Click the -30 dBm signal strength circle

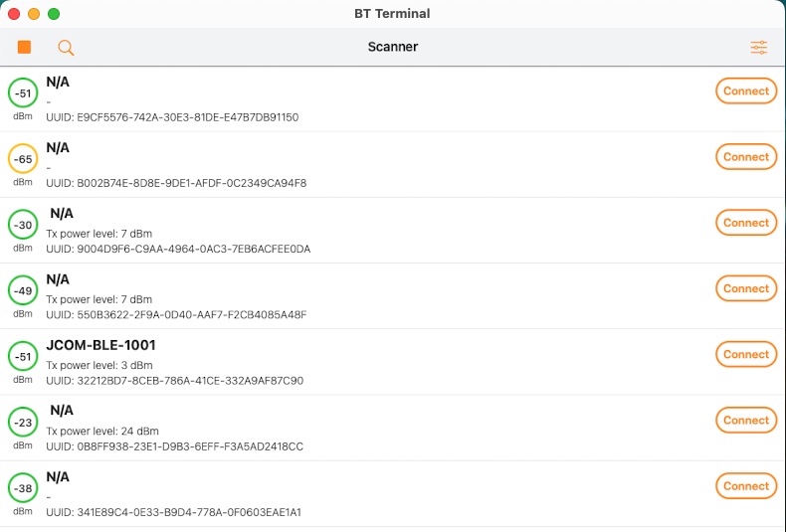click(23, 224)
